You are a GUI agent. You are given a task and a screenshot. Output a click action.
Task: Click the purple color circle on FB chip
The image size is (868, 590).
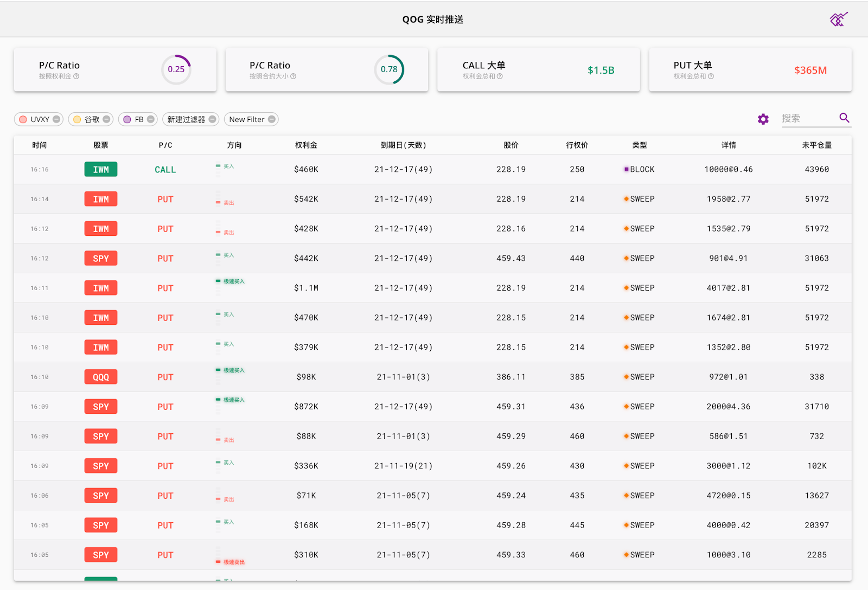point(127,119)
